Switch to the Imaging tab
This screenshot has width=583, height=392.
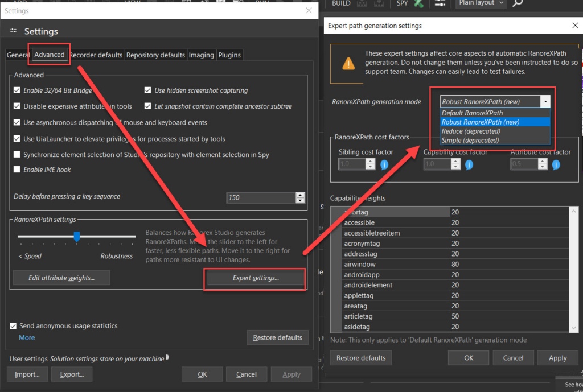201,55
